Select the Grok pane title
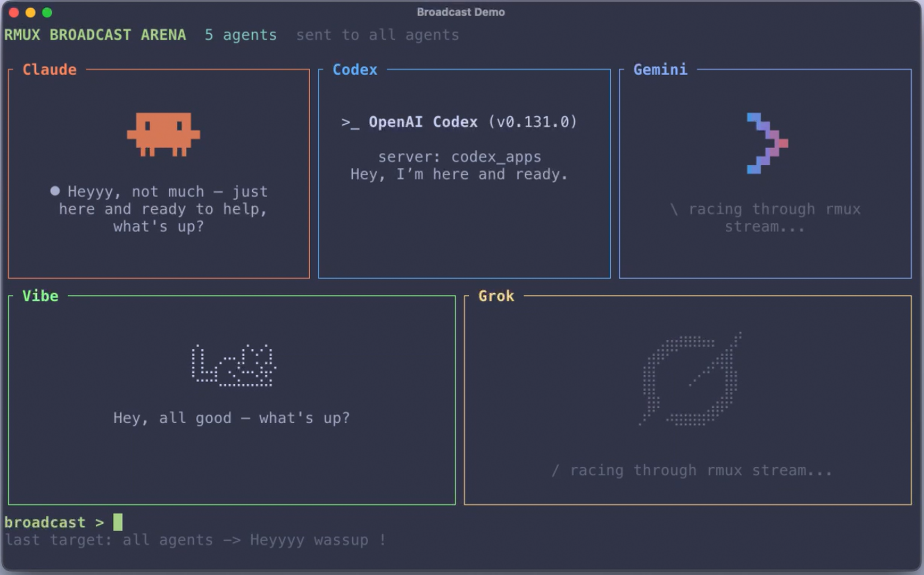The width and height of the screenshot is (924, 575). coord(496,296)
